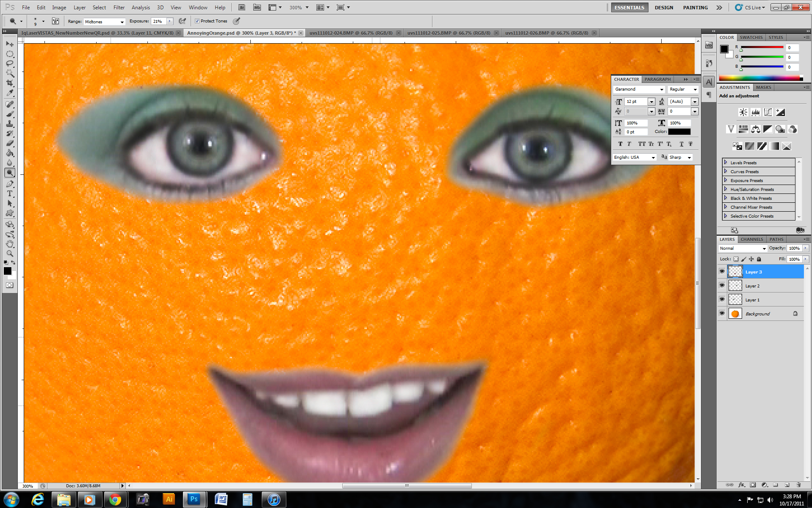The height and width of the screenshot is (508, 812).
Task: Select the Clone Stamp tool
Action: tap(10, 124)
